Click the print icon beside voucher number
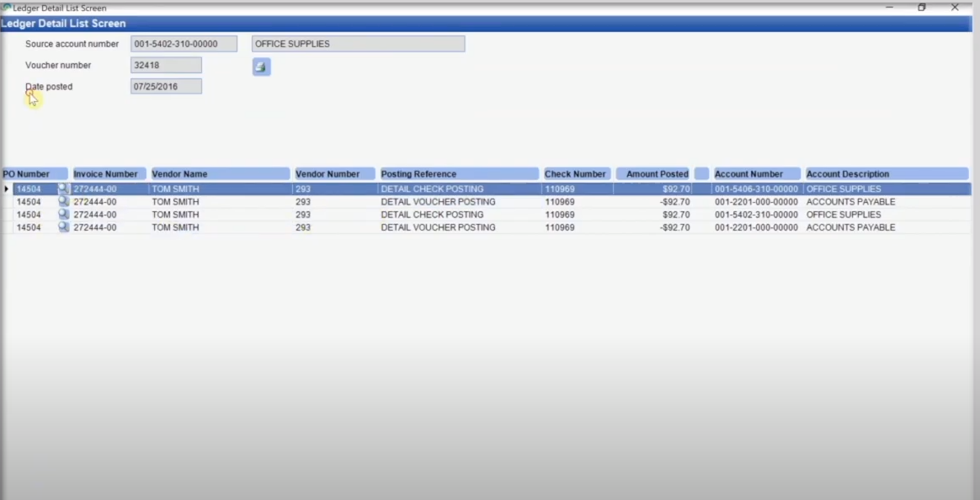980x500 pixels. click(261, 66)
